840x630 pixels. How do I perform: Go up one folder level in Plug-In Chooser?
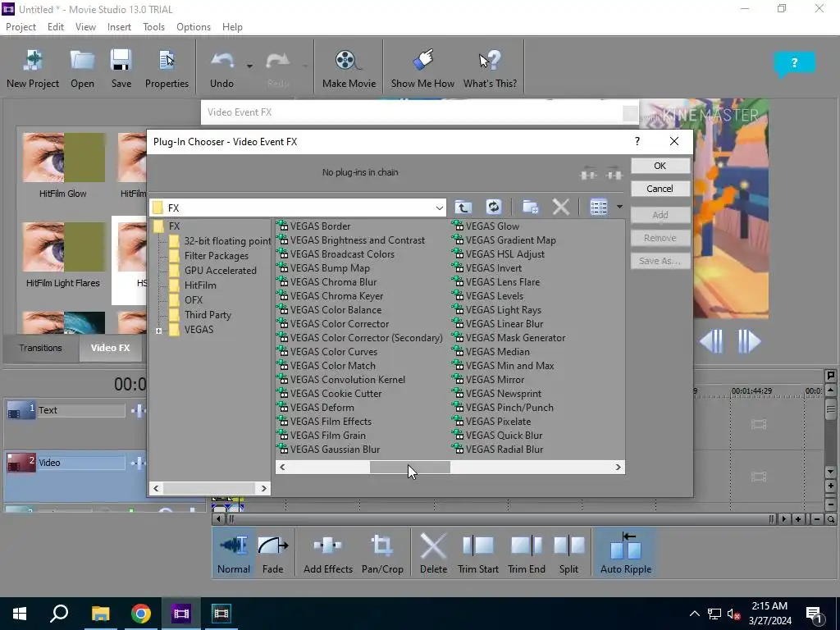coord(463,207)
